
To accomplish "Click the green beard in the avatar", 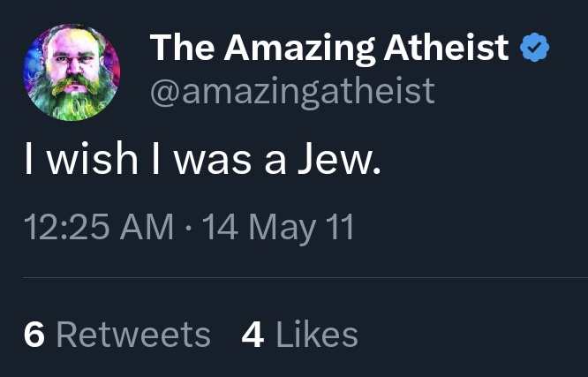I will [x=72, y=98].
